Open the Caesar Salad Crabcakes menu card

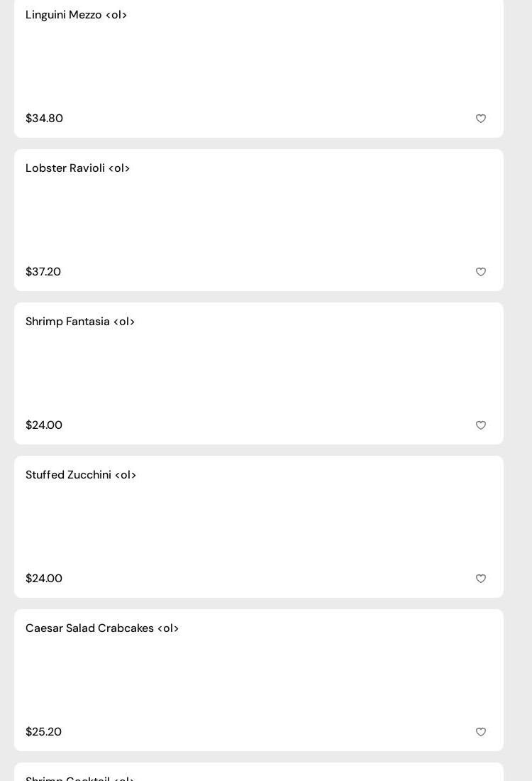[x=259, y=680]
